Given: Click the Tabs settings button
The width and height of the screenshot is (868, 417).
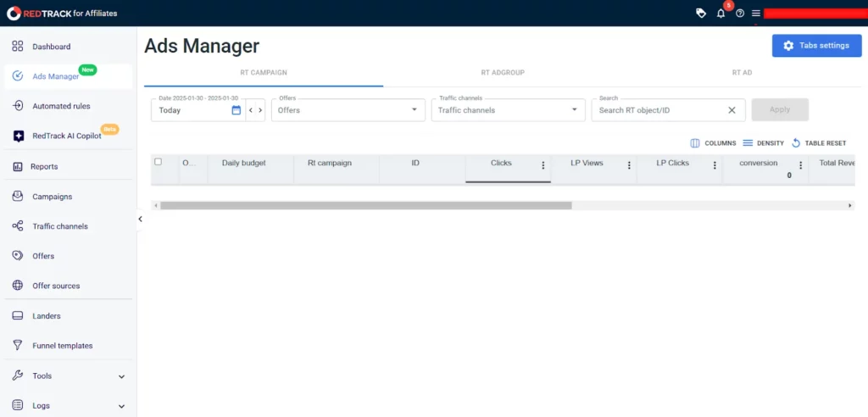Looking at the screenshot, I should click(x=816, y=46).
